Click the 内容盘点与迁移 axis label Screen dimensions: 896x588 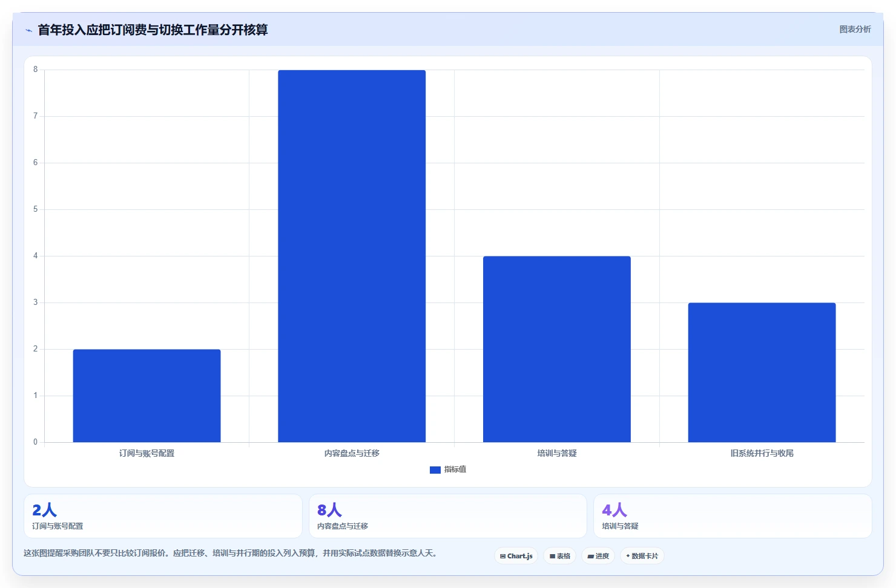[x=352, y=453]
